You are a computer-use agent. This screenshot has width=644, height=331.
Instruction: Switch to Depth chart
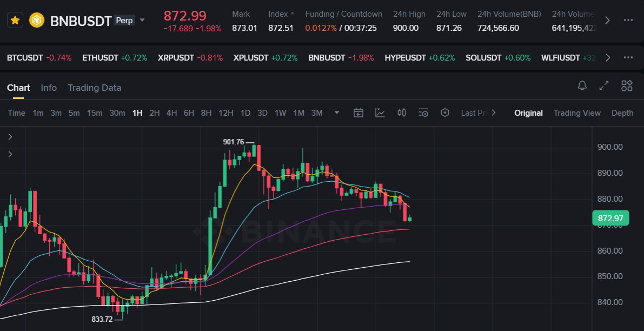tap(622, 113)
